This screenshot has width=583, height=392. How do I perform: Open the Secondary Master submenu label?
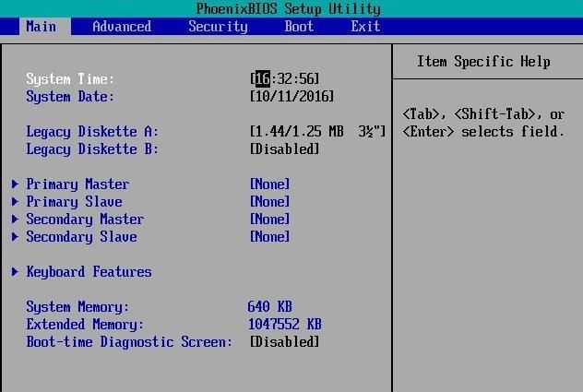(x=85, y=220)
